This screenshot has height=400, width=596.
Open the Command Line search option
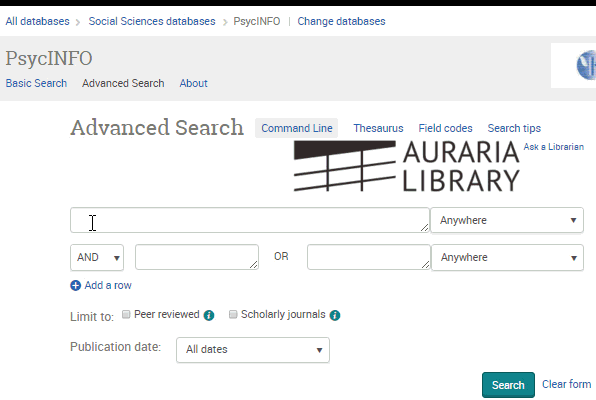pos(296,128)
